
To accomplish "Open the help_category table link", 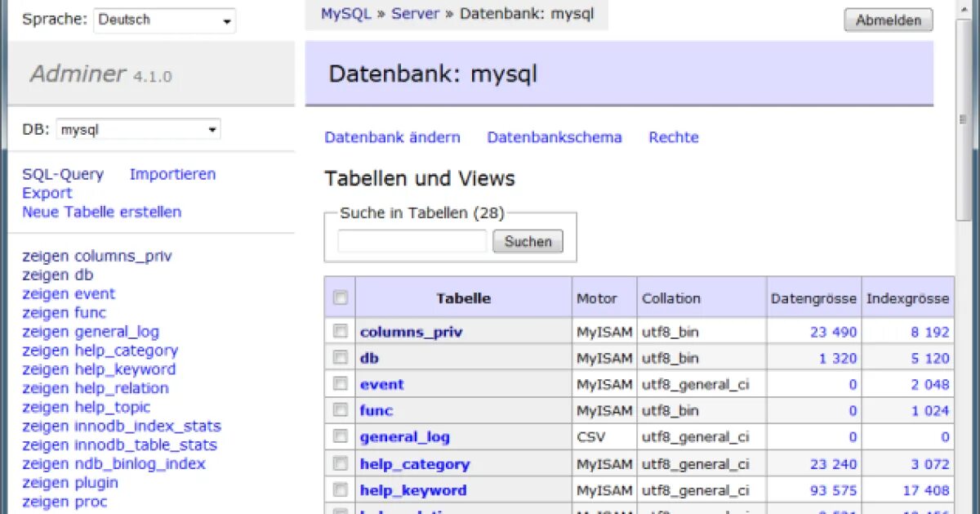I will (x=415, y=464).
